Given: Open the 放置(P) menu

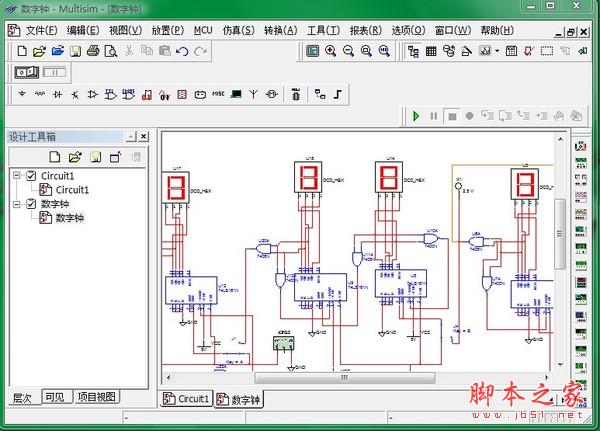Looking at the screenshot, I should 168,31.
